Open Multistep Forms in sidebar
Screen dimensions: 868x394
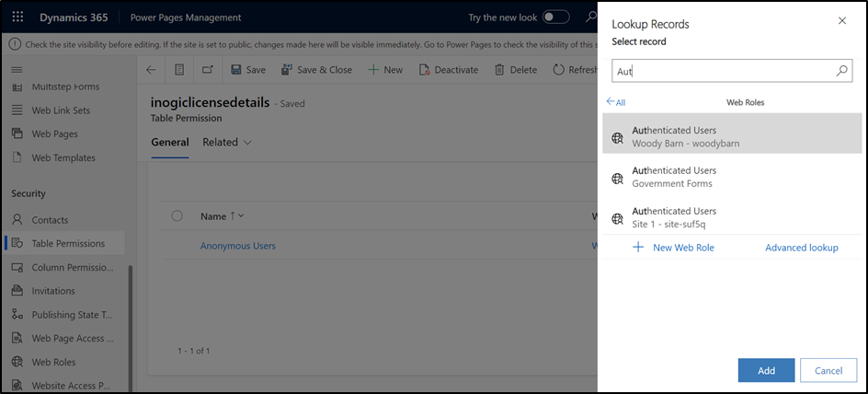pos(63,87)
